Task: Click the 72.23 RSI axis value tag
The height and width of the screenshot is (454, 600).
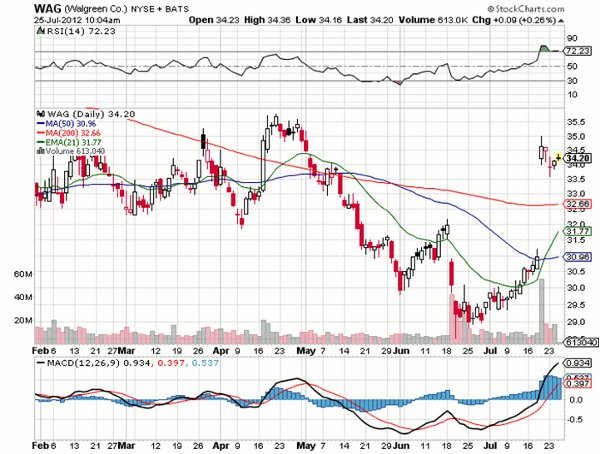Action: (578, 51)
